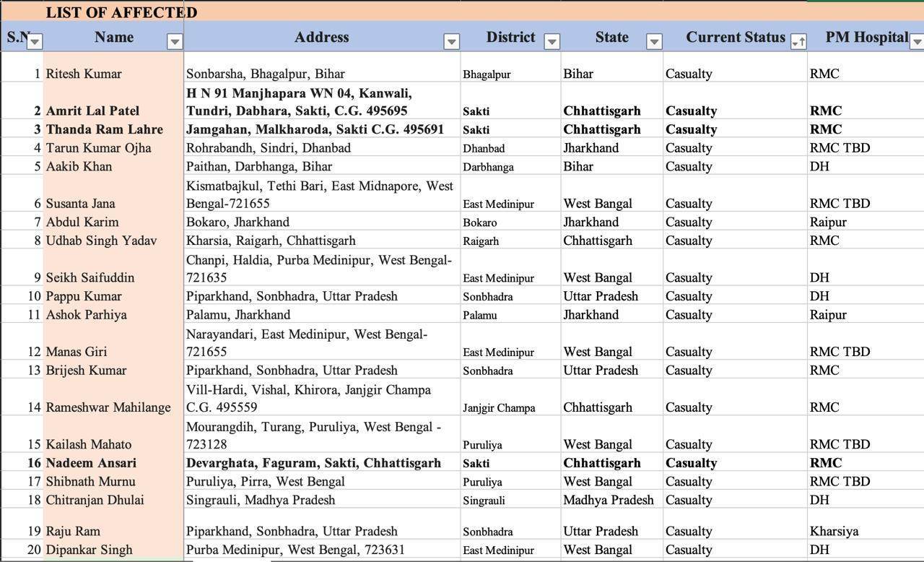This screenshot has width=924, height=562.
Task: Show filter options for State column
Action: pyautogui.click(x=654, y=42)
